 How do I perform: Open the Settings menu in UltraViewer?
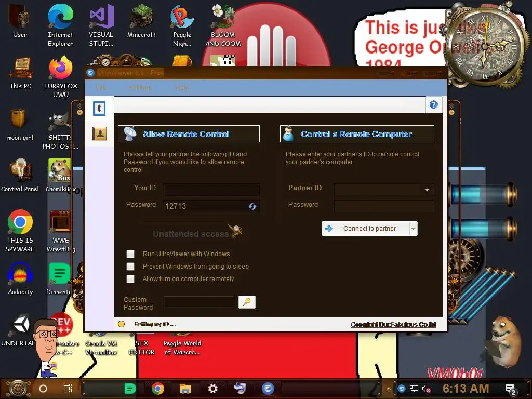pyautogui.click(x=140, y=87)
